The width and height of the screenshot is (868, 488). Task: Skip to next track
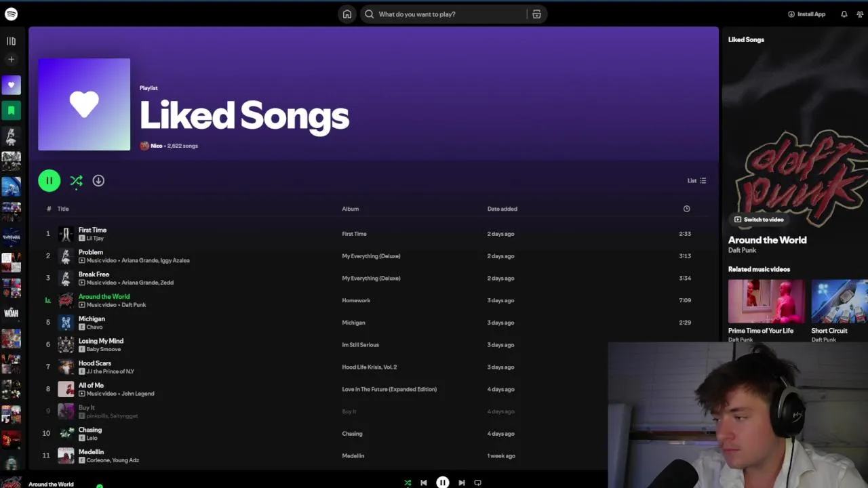[461, 483]
